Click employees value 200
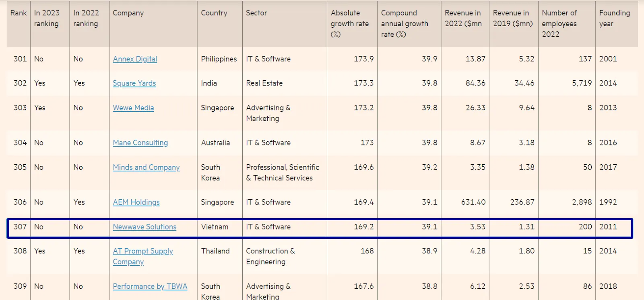Image resolution: width=644 pixels, height=300 pixels. click(585, 227)
